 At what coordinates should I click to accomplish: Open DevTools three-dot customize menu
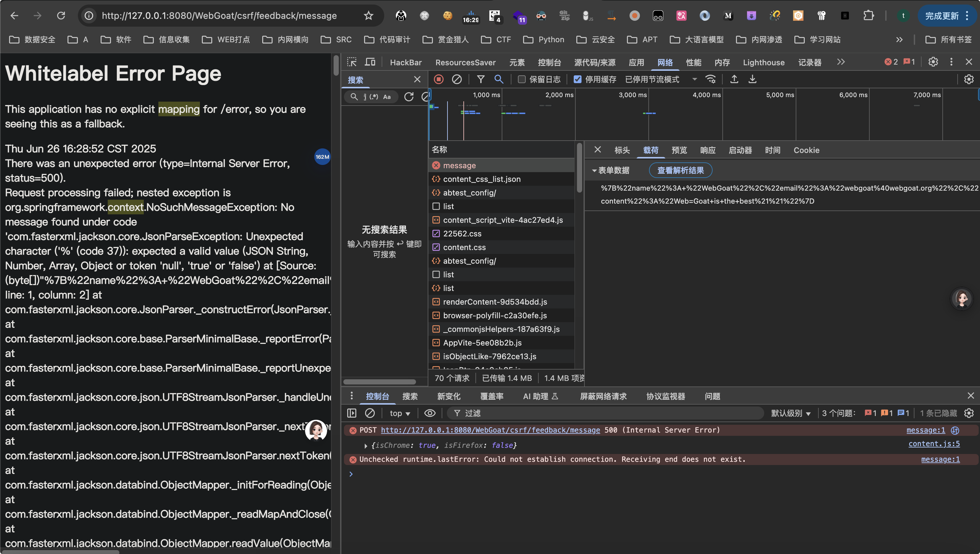951,62
